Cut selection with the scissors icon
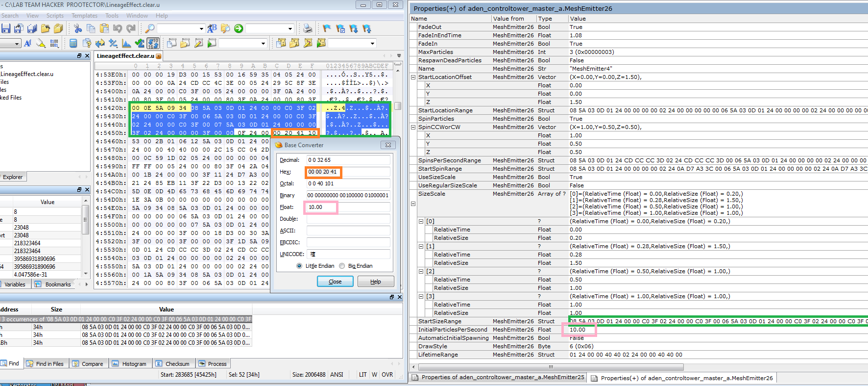Image resolution: width=868 pixels, height=386 pixels. pos(77,28)
